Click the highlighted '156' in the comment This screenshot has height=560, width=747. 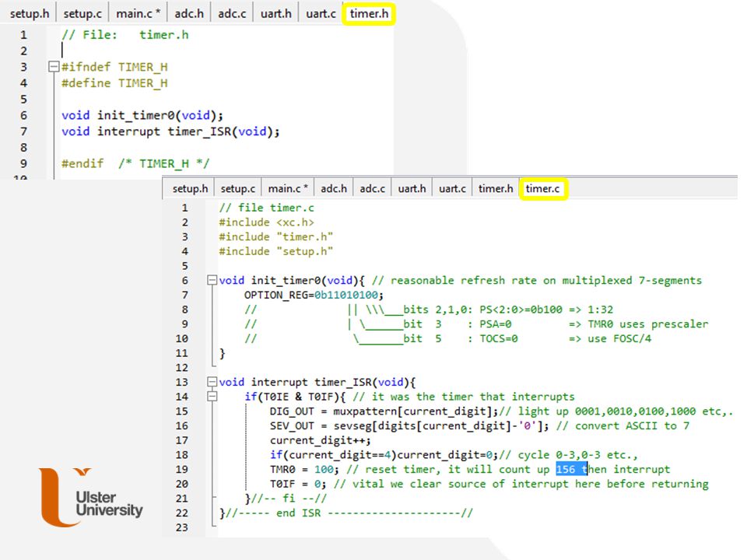click(566, 469)
